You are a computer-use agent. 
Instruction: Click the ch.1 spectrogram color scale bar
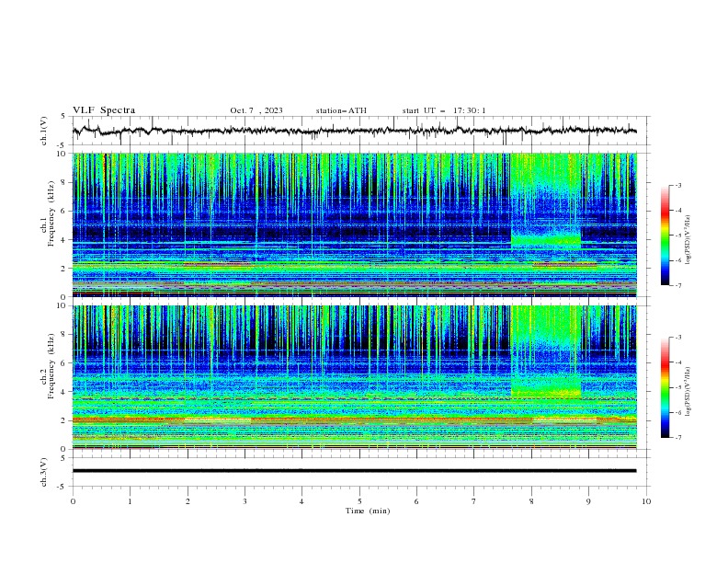(665, 236)
